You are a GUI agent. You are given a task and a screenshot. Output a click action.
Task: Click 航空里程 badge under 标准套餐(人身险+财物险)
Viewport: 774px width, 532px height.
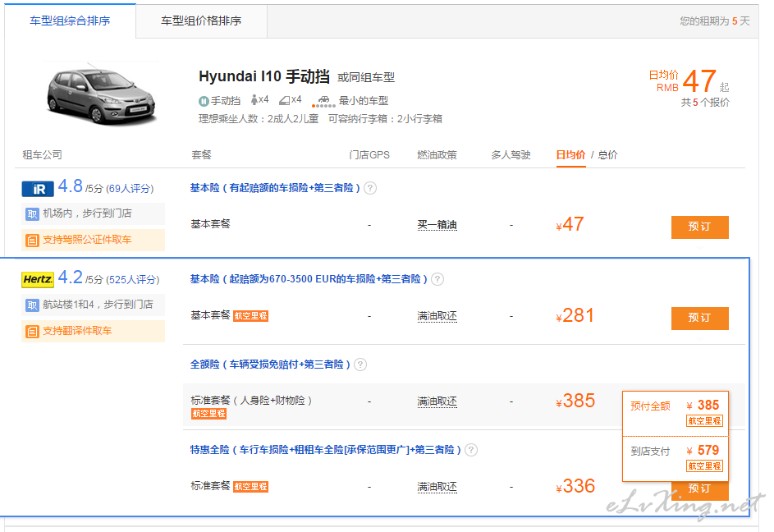[x=208, y=414]
